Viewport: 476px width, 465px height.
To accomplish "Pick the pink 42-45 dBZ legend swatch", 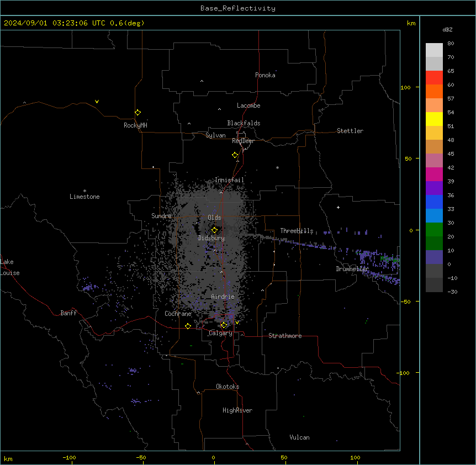I will (x=434, y=160).
